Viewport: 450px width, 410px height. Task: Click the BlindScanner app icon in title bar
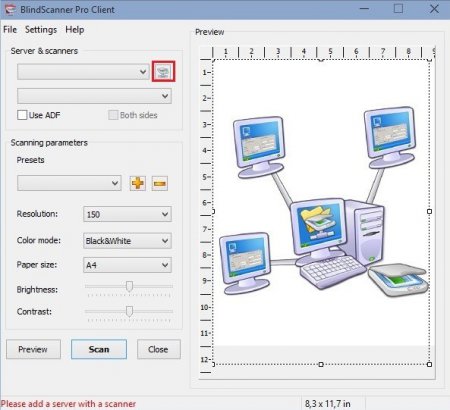coord(10,9)
